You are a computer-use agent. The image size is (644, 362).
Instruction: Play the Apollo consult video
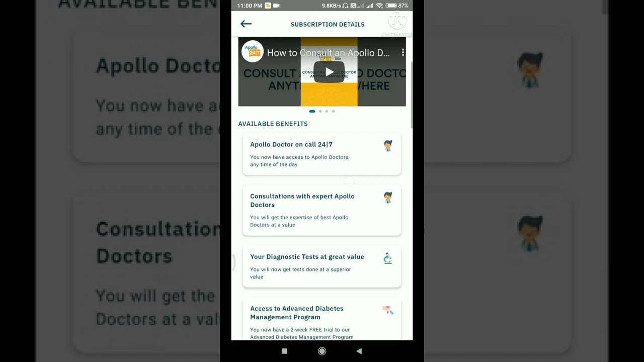tap(329, 72)
